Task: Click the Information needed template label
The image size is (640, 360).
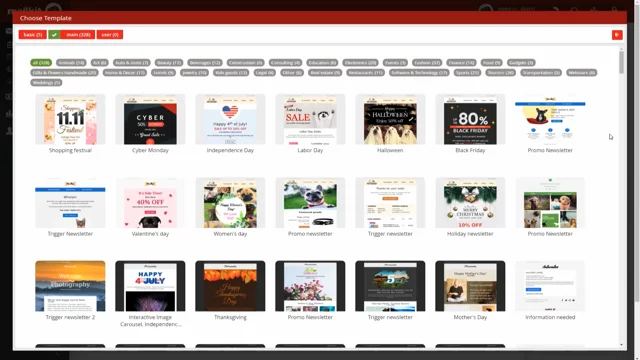Action: [550, 317]
